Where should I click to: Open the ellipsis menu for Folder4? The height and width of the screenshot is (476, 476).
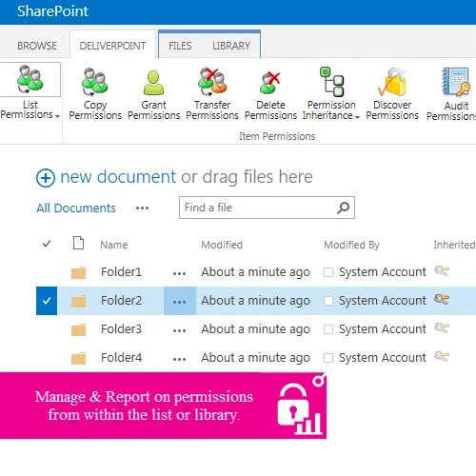pos(179,359)
